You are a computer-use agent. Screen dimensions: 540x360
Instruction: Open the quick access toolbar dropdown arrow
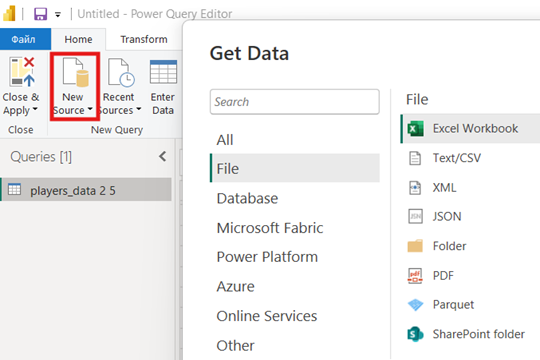58,14
